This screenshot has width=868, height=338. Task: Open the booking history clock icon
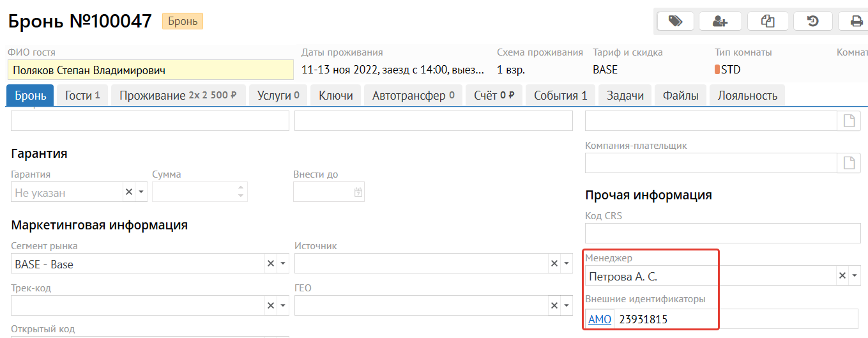813,21
